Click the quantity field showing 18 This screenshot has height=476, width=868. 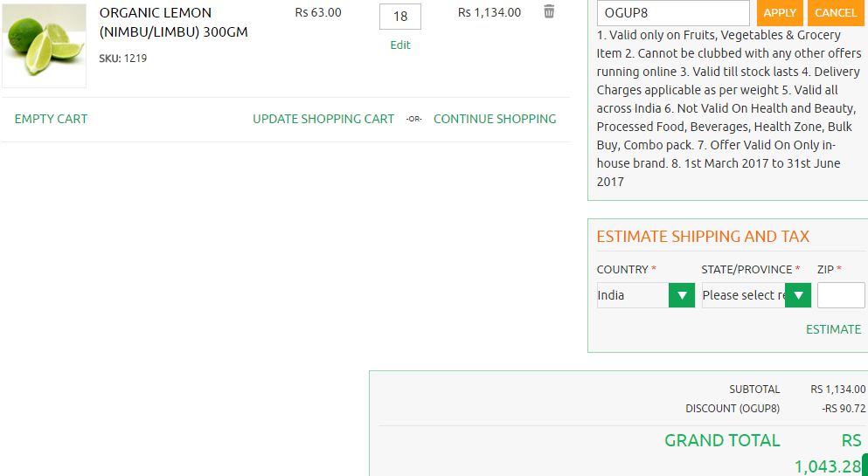click(x=400, y=17)
